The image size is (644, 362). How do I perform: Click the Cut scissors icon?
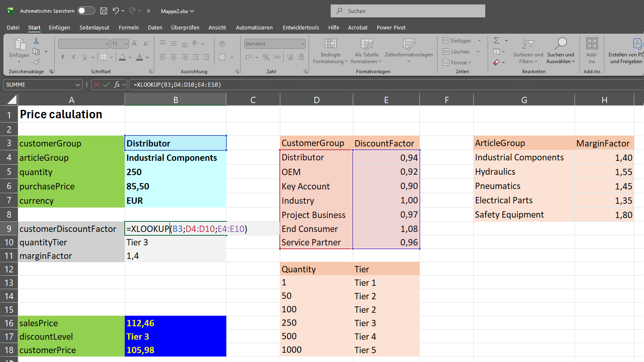tap(36, 41)
